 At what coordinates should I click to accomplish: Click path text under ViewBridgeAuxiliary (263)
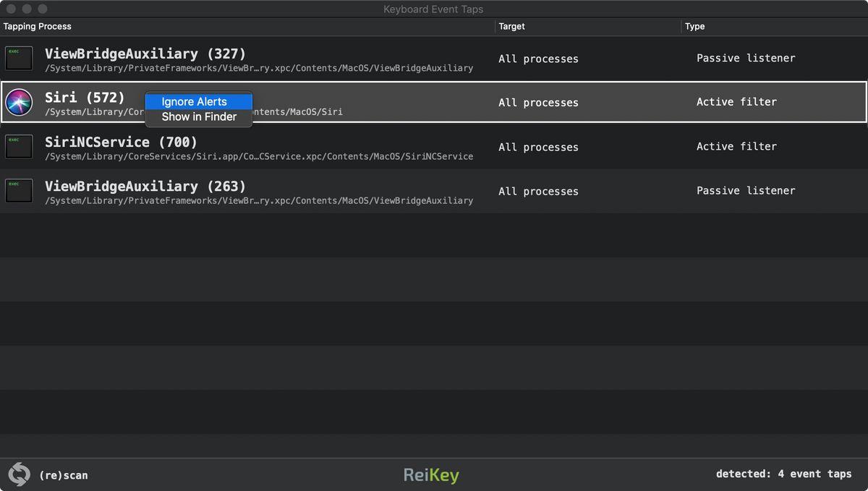coord(259,200)
